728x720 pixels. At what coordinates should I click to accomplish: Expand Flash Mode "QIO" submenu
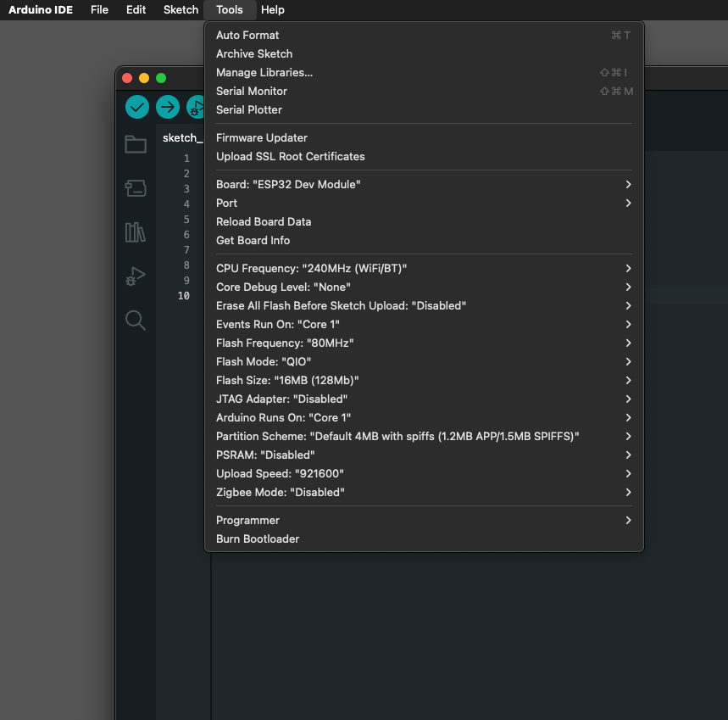pyautogui.click(x=424, y=361)
